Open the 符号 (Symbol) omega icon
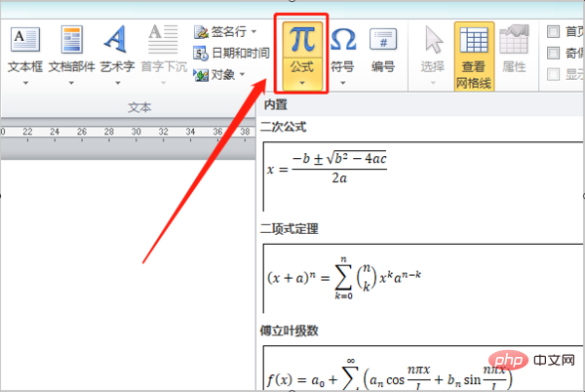This screenshot has width=585, height=392. pos(342,41)
